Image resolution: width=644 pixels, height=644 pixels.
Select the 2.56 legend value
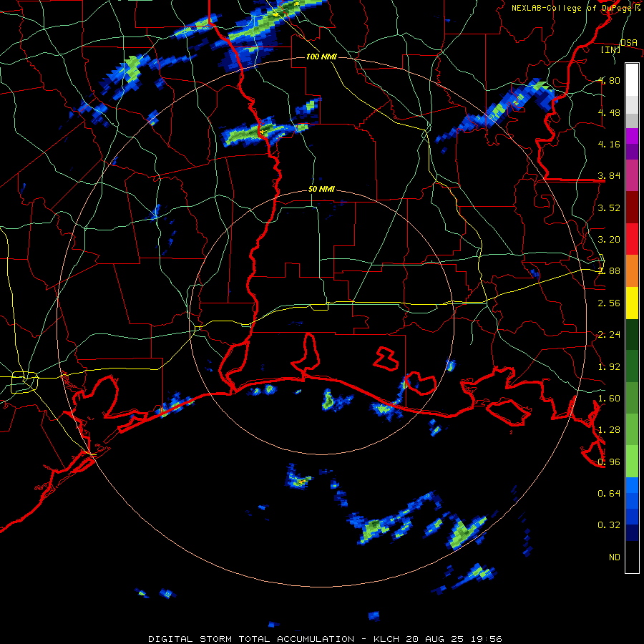[x=610, y=303]
